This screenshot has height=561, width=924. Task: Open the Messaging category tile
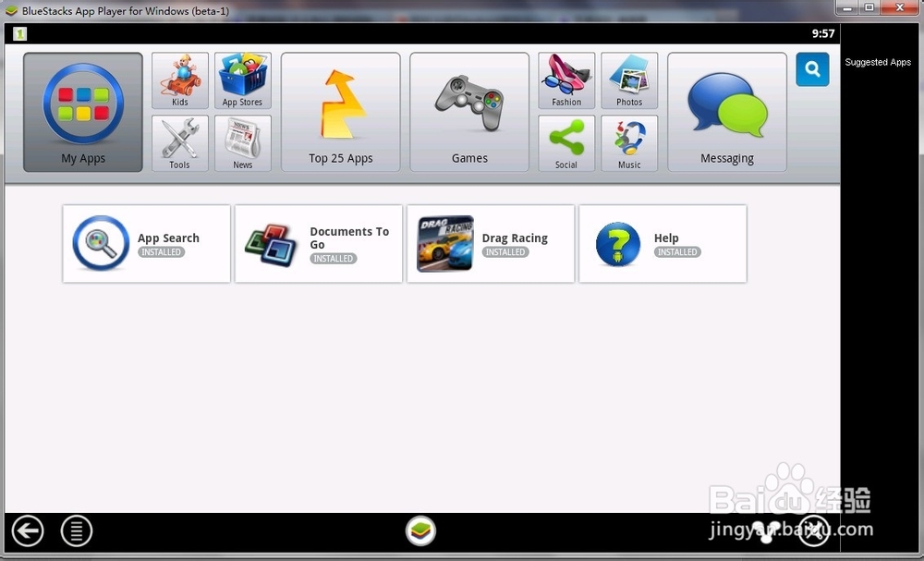[x=727, y=112]
